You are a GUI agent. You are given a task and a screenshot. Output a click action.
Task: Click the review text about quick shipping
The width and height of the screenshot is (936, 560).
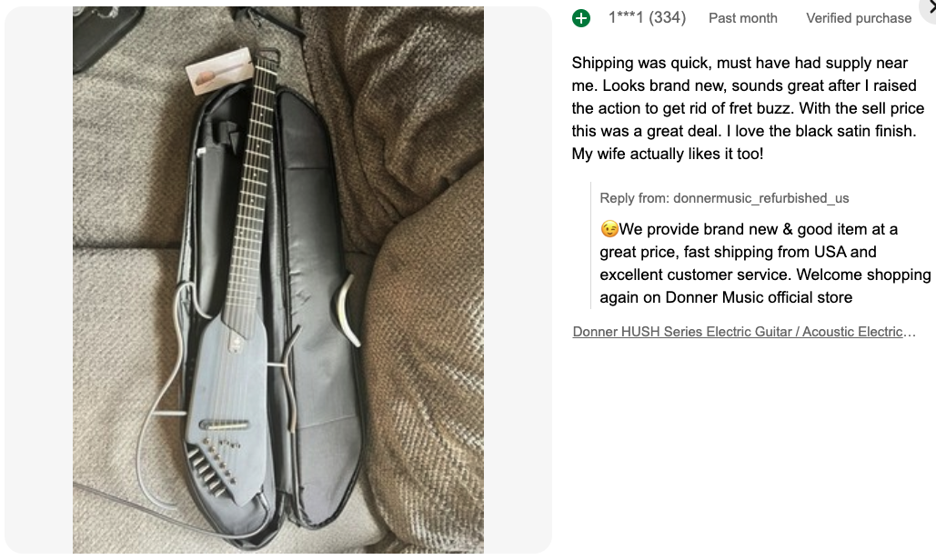[748, 108]
